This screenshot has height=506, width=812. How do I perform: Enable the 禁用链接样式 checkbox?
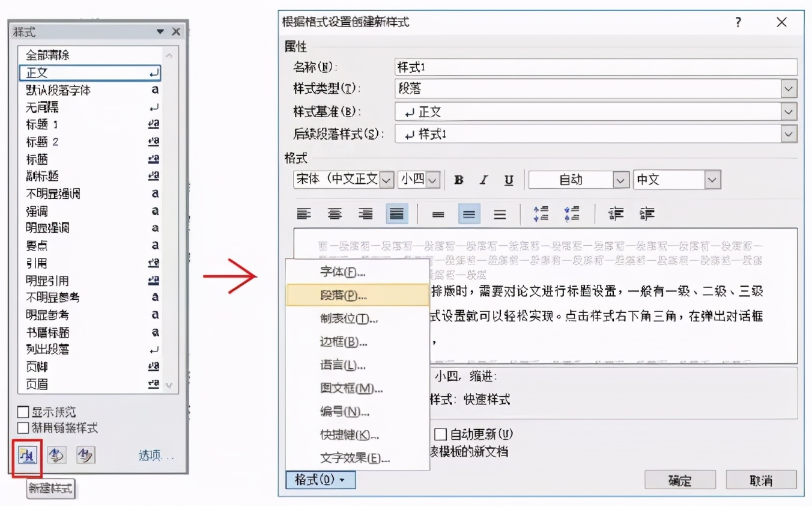point(23,428)
